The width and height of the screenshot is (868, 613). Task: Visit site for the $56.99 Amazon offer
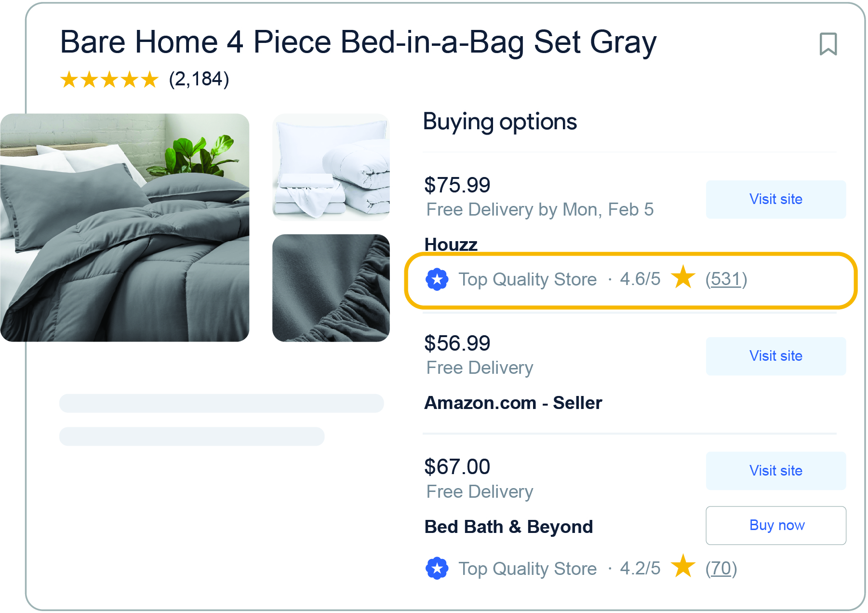(775, 356)
